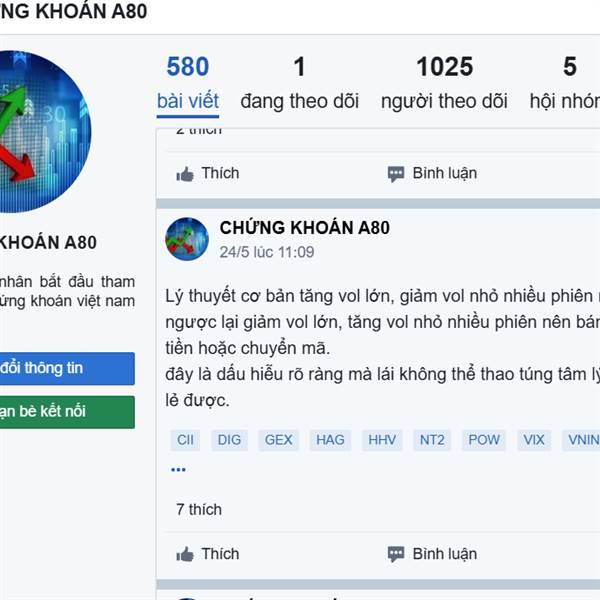Click comment bubble icon on upper post

[396, 174]
